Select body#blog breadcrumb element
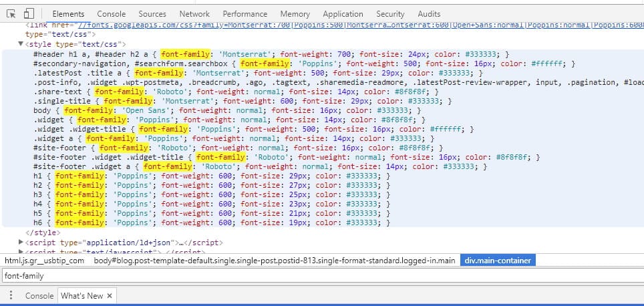644x306 pixels. [x=275, y=261]
